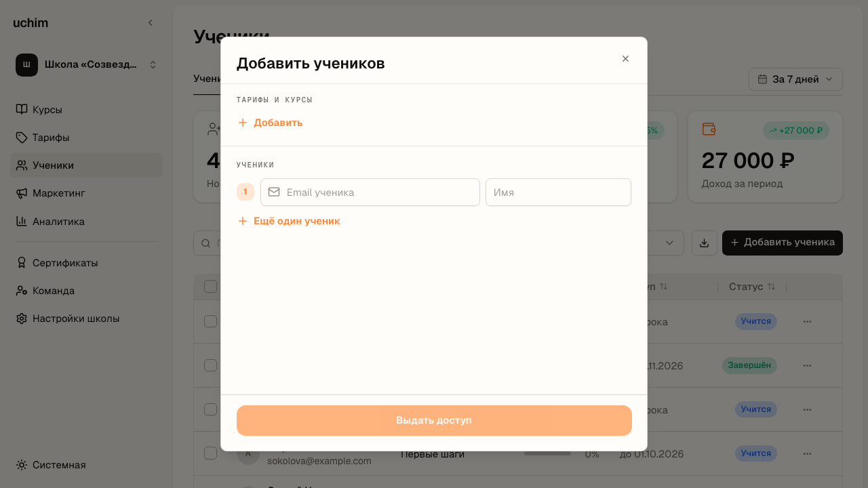Viewport: 868px width, 488px height.
Task: Focus the Email ученика input field
Action: click(370, 192)
